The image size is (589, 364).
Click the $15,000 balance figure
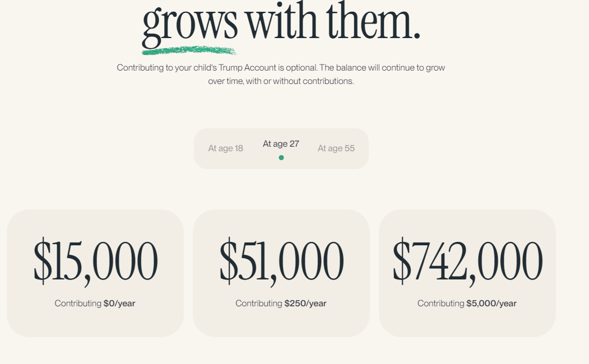(95, 262)
